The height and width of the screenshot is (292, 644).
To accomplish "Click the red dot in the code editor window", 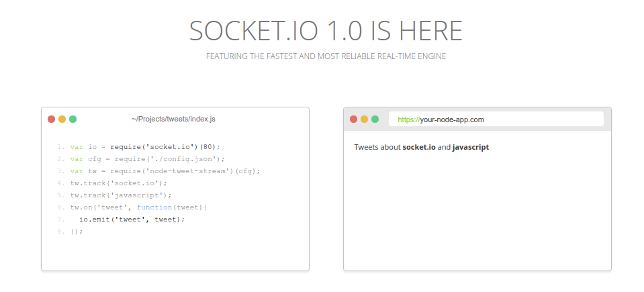I will point(51,119).
